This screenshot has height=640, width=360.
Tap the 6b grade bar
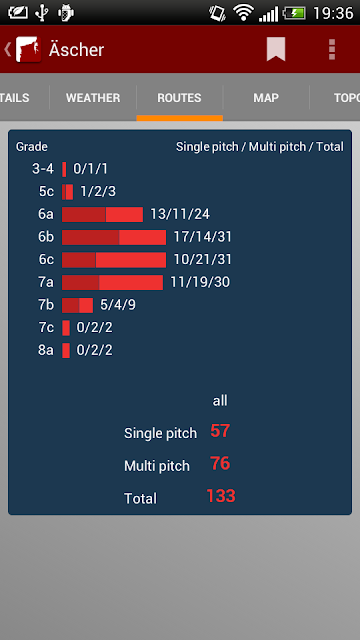click(114, 237)
